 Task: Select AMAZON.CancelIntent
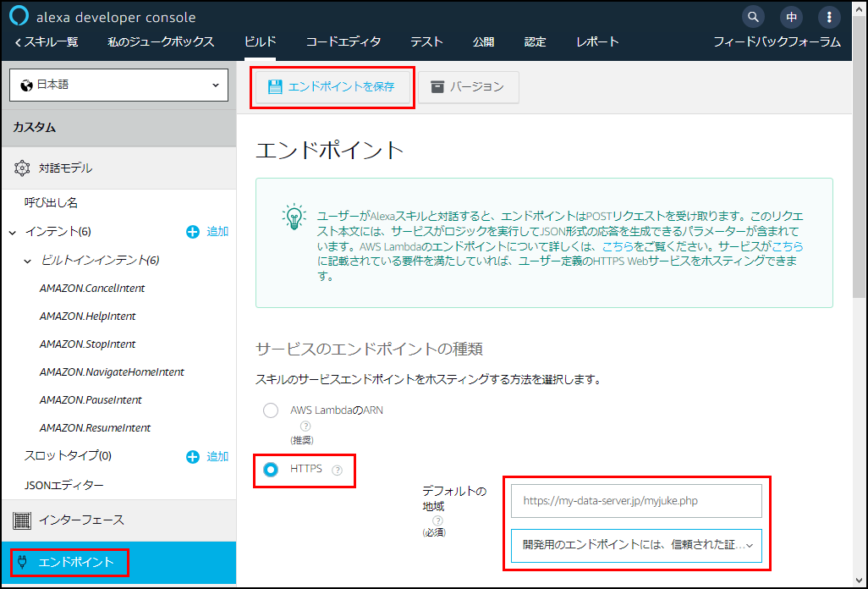(92, 289)
